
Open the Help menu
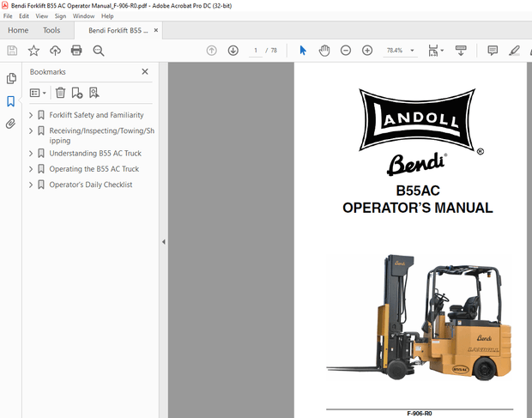107,16
